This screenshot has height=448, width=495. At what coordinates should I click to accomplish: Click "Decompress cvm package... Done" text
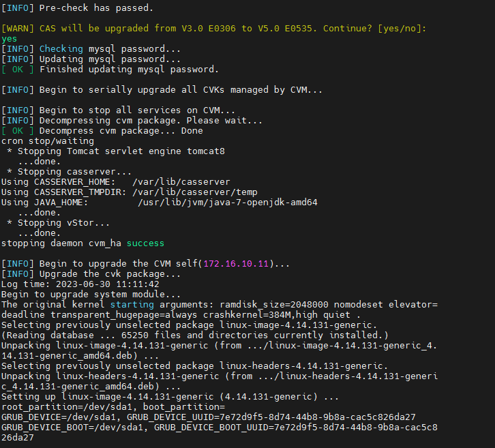tap(121, 131)
